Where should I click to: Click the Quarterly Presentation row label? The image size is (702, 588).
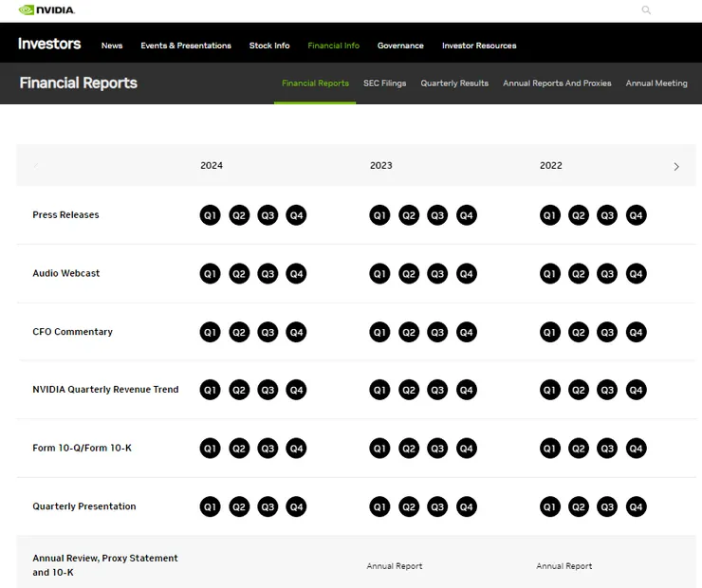pyautogui.click(x=84, y=506)
